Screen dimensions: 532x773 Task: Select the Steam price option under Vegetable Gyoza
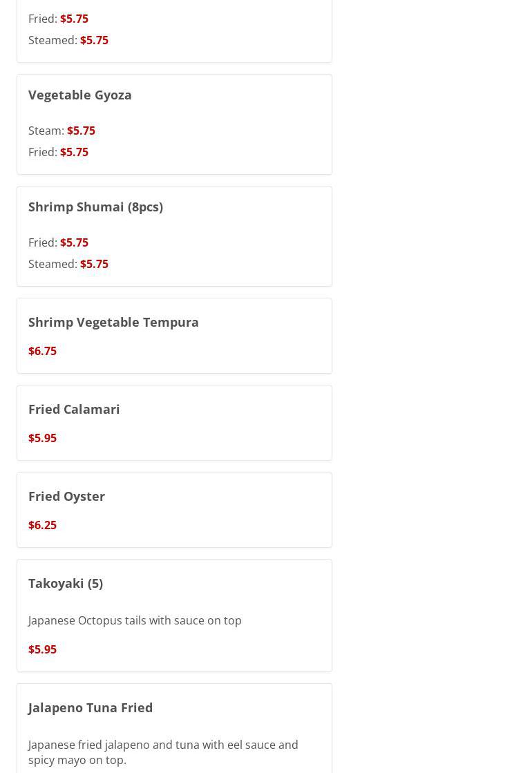coord(61,131)
